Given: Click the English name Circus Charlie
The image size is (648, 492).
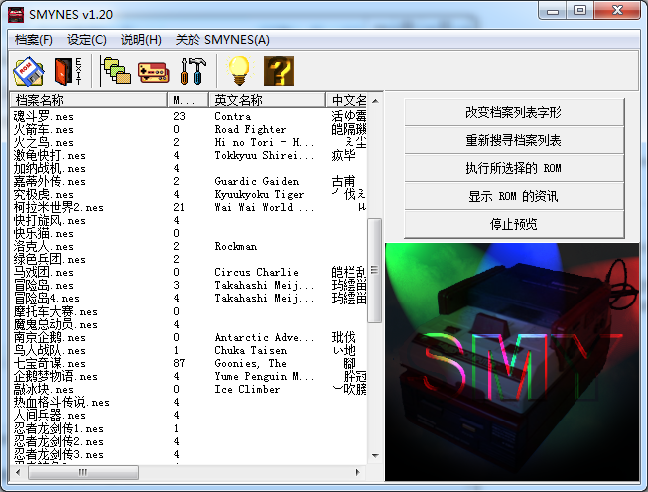Looking at the screenshot, I should 256,272.
